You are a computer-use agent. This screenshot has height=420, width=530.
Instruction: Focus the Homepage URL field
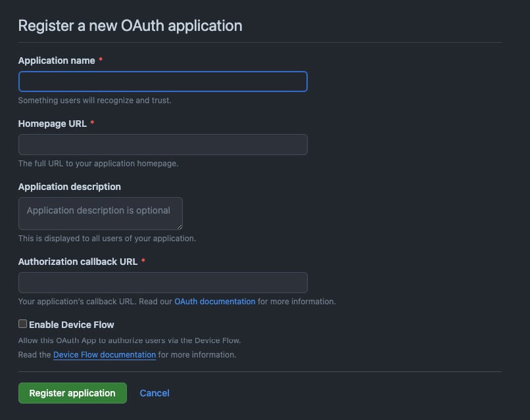(163, 145)
